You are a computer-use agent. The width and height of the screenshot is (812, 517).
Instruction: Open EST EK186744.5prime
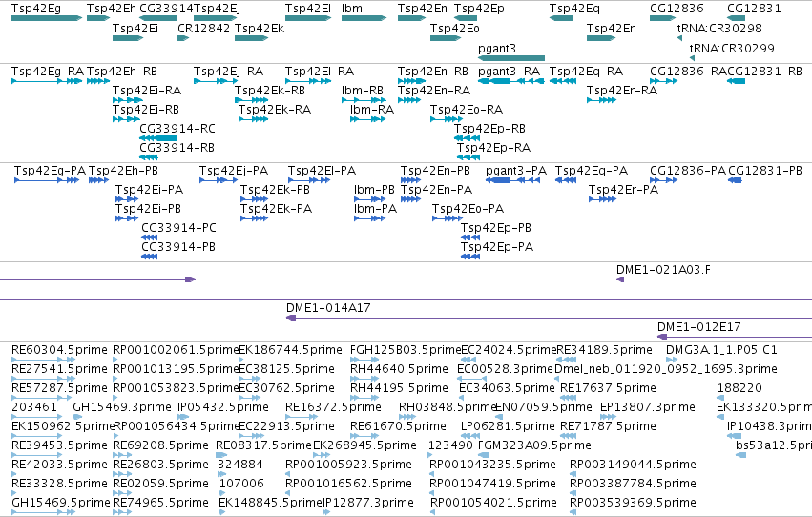tap(290, 350)
